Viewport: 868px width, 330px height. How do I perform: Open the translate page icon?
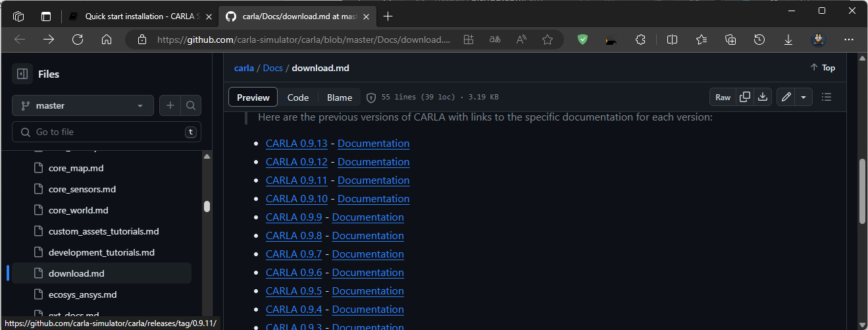pos(495,40)
